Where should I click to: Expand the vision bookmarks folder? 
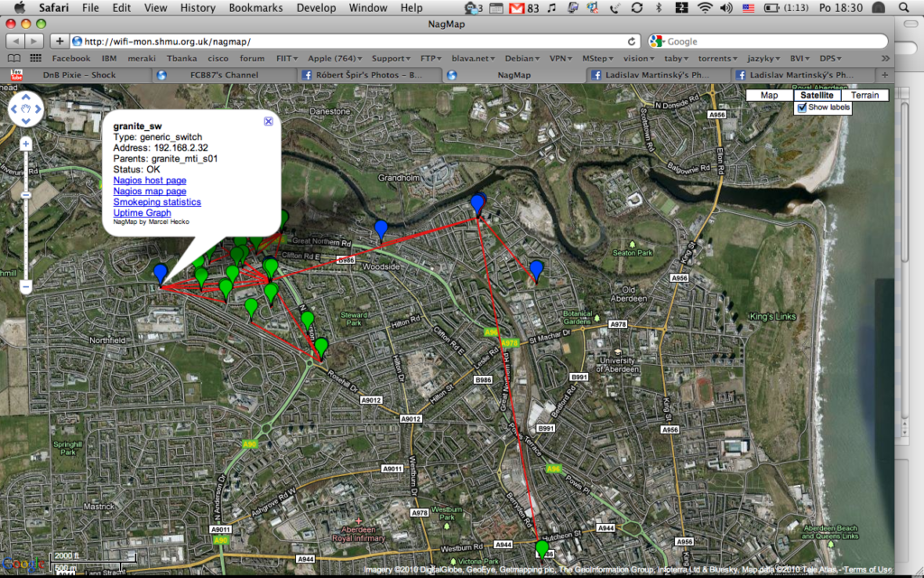coord(639,59)
